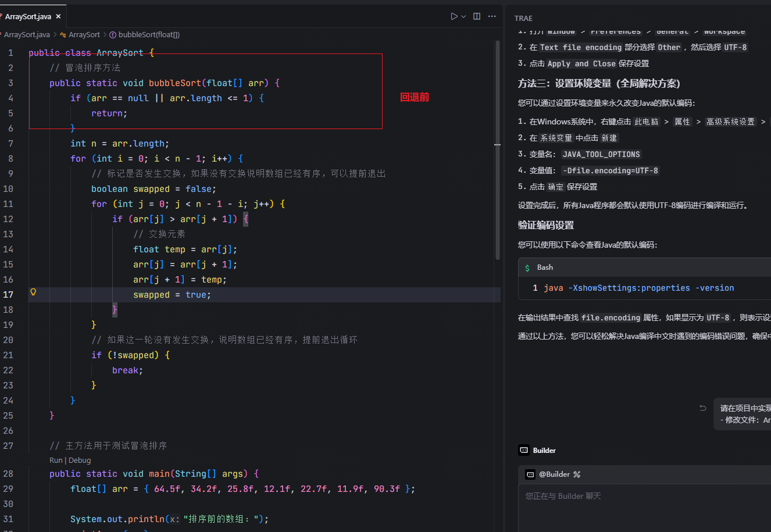Click the @Builder agent chip icon
This screenshot has height=532, width=771.
530,474
